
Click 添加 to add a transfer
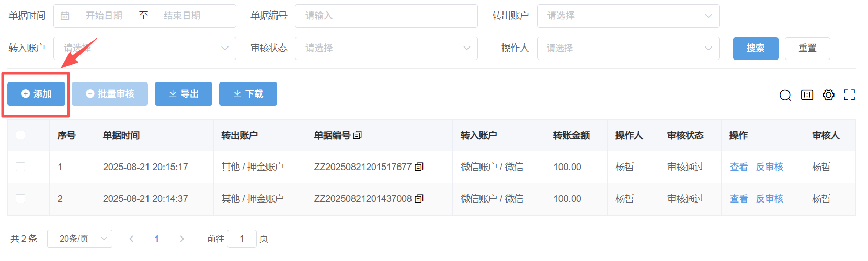(x=36, y=94)
